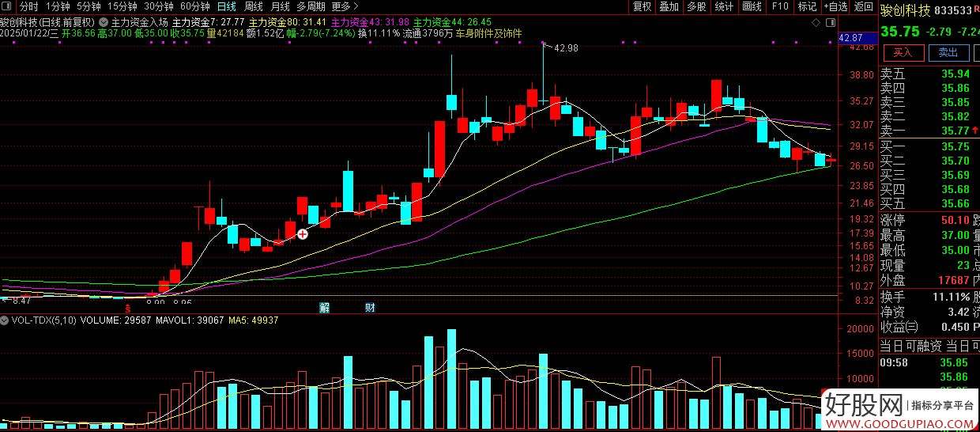Click the 车身附件及饰件 sector label
Viewport: 980px width, 432px height.
pos(488,33)
